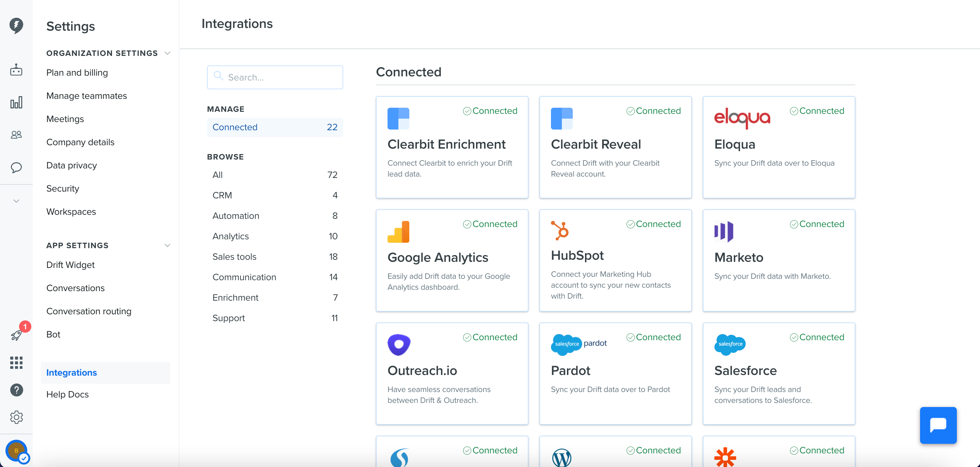Collapse the App Settings section
Image resolution: width=980 pixels, height=467 pixels.
point(168,245)
